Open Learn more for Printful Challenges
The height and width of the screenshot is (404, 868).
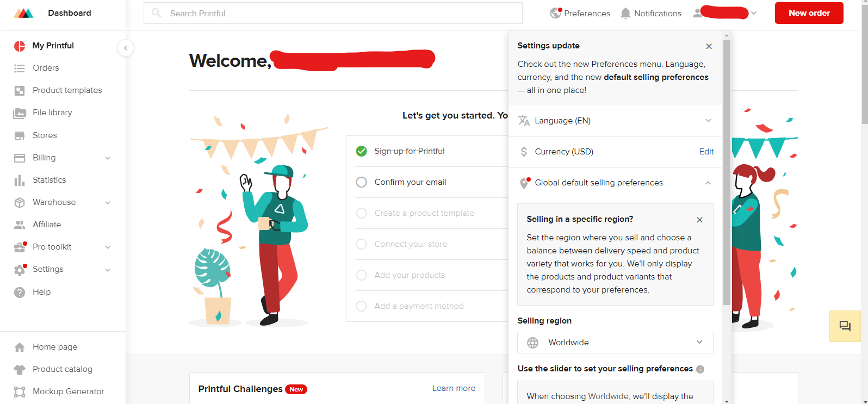(454, 388)
